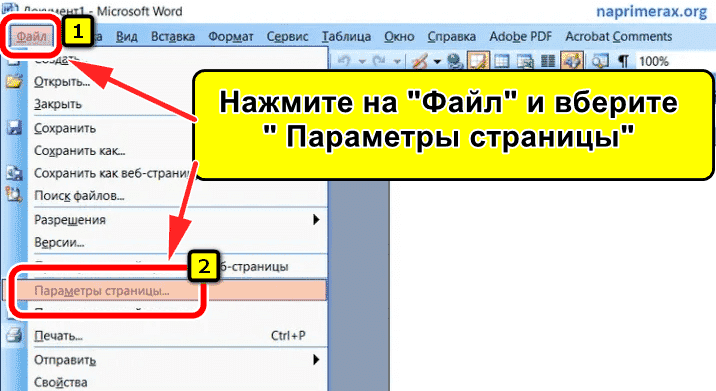Choose Сохранить как веб-страницу entry
Viewport: 716px width, 391px height.
click(113, 174)
